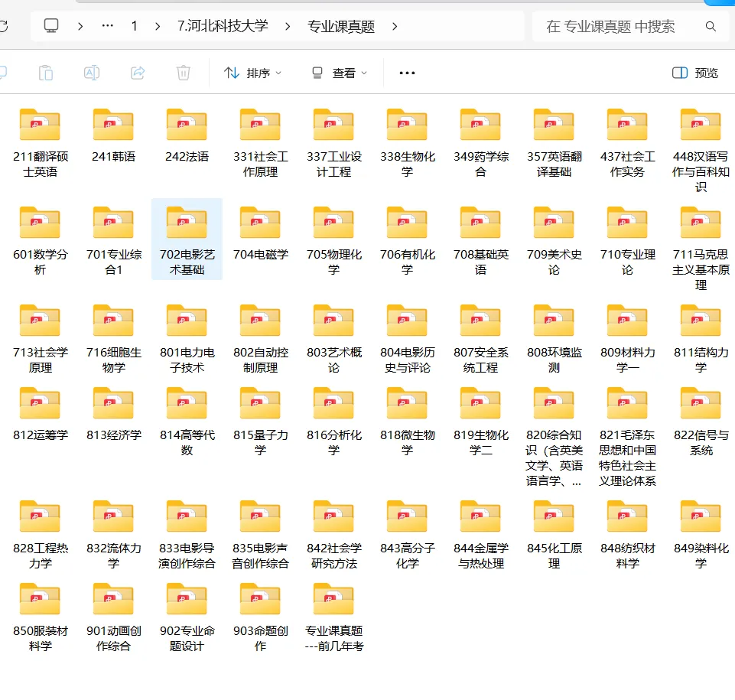Click the 803艺术概论 folder label

(x=333, y=360)
